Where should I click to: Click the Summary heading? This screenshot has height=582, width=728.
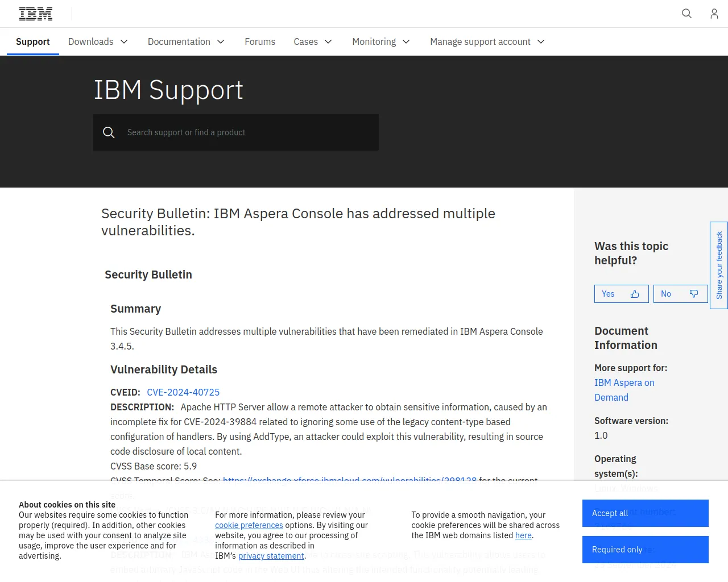tap(135, 309)
